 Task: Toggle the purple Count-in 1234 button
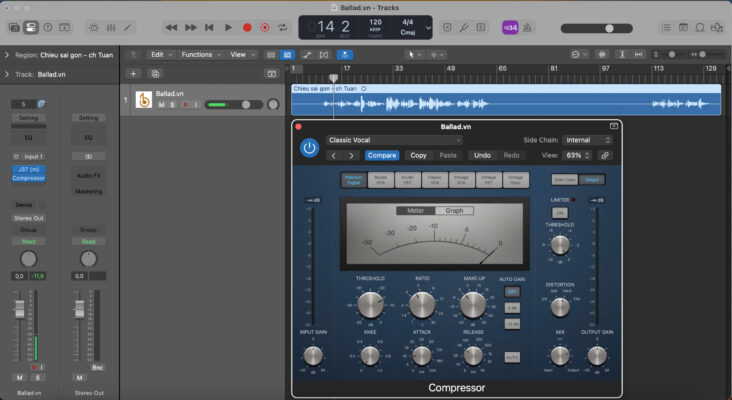pos(510,28)
